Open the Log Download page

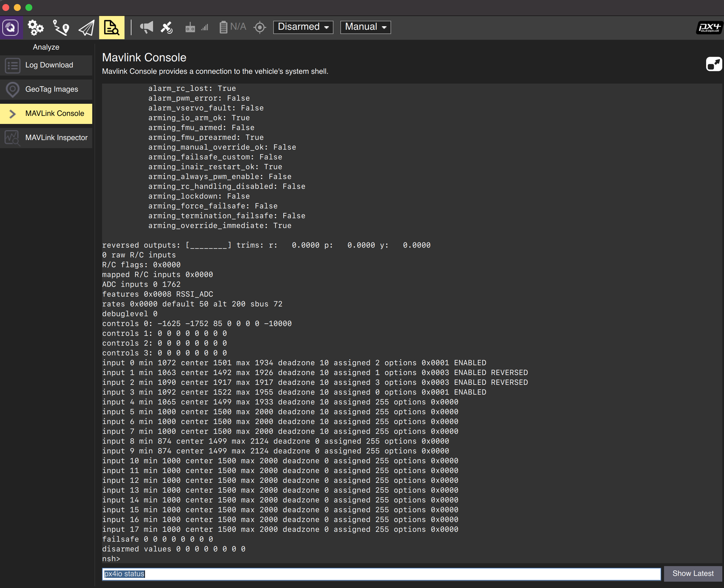(x=46, y=65)
